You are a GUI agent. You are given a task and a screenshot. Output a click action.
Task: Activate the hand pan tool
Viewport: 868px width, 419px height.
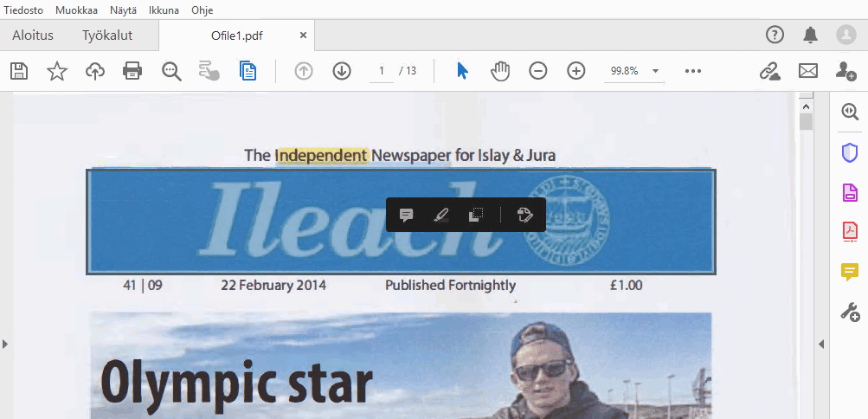(500, 71)
